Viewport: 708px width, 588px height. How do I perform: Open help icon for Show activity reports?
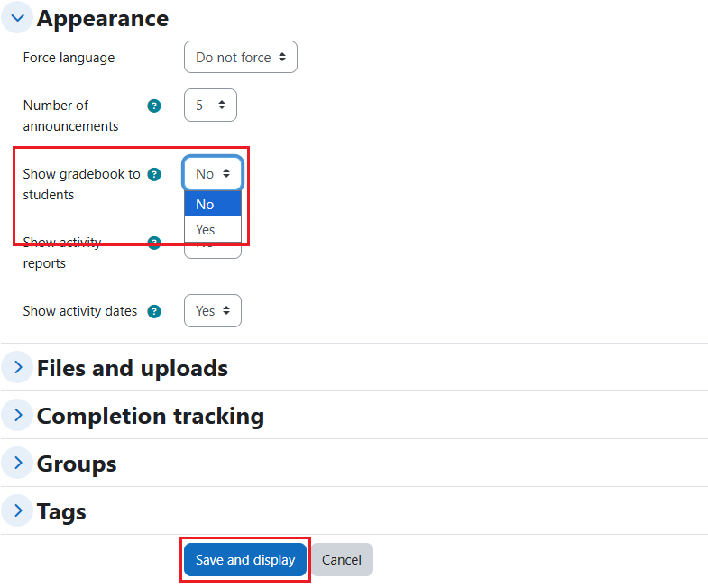(154, 243)
